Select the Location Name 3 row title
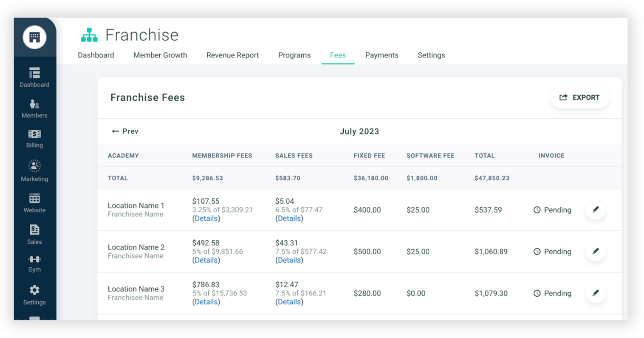The image size is (644, 338). tap(136, 289)
